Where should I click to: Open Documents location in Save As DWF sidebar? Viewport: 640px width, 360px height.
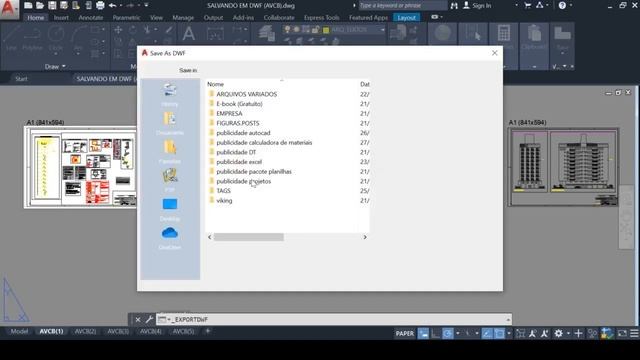tap(170, 123)
